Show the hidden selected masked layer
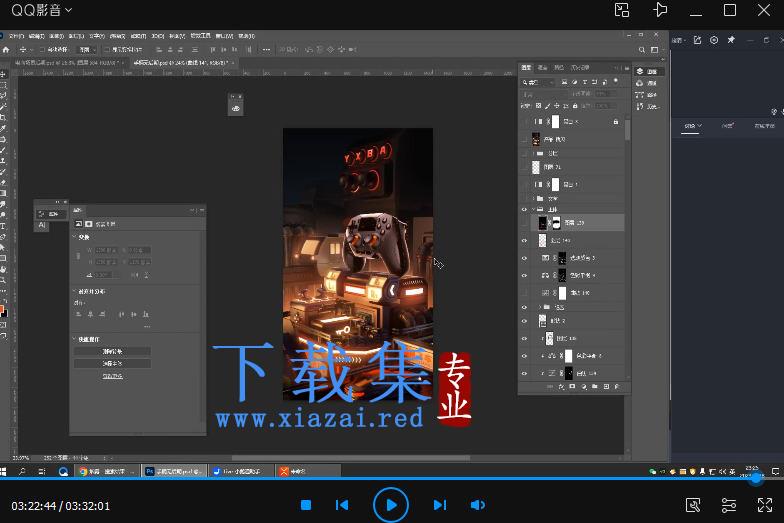Image resolution: width=784 pixels, height=523 pixels. click(524, 223)
